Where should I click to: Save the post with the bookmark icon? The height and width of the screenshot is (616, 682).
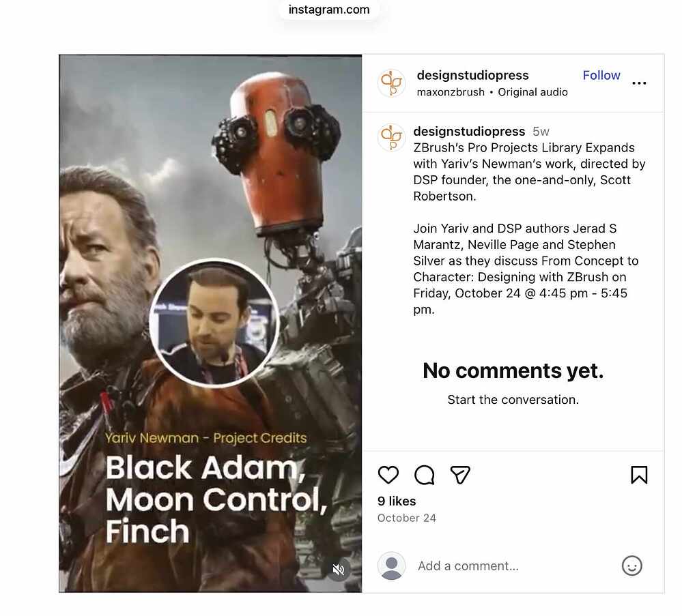(639, 474)
